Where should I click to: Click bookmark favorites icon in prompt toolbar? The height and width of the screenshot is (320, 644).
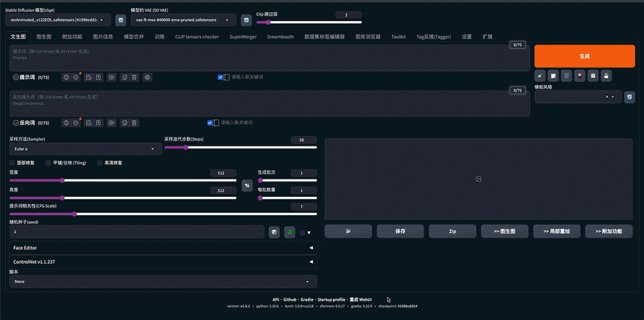point(98,77)
